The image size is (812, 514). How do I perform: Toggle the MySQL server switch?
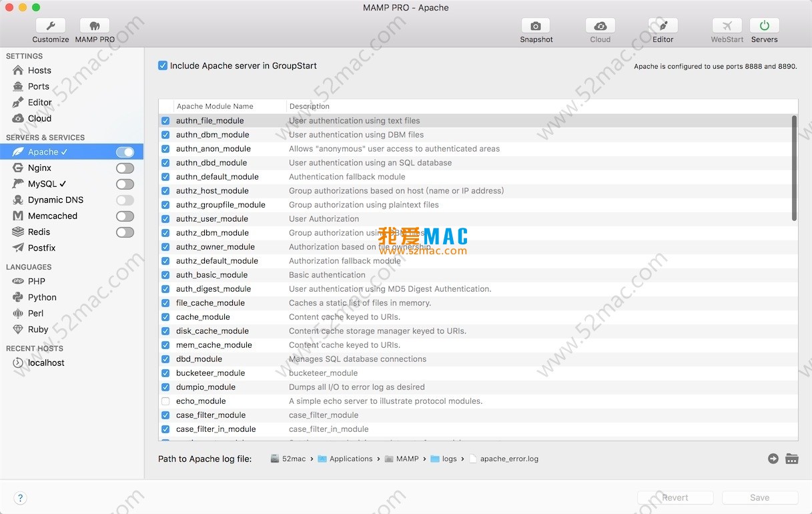[x=125, y=184]
